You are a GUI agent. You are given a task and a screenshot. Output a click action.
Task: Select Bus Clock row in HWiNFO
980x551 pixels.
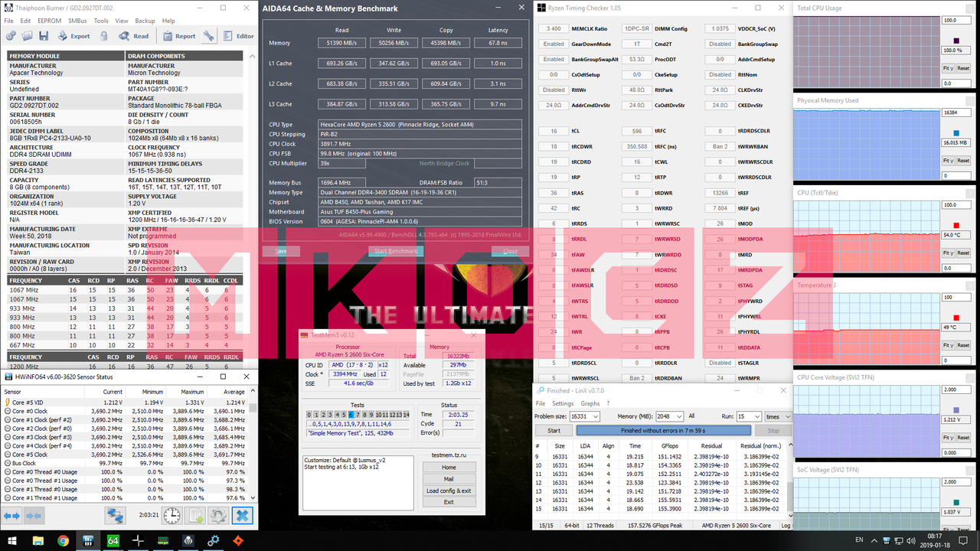125,463
